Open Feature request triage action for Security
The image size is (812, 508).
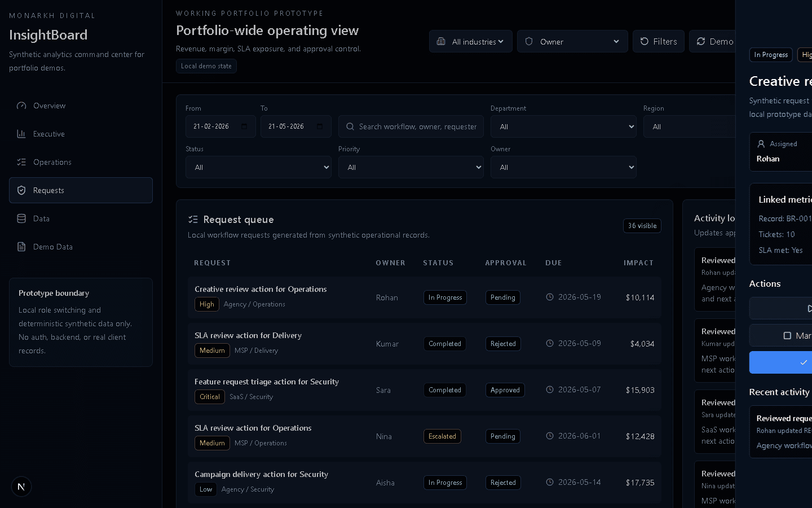point(425,390)
